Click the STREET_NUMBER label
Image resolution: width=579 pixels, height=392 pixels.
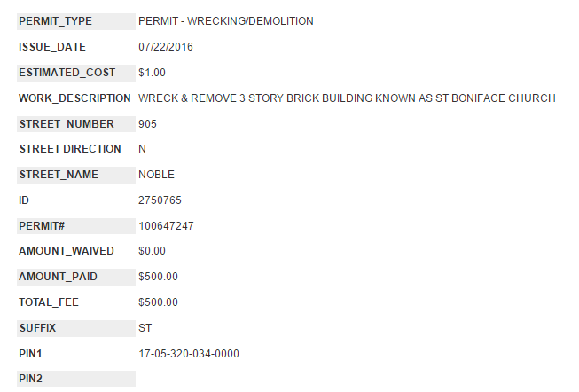click(67, 123)
